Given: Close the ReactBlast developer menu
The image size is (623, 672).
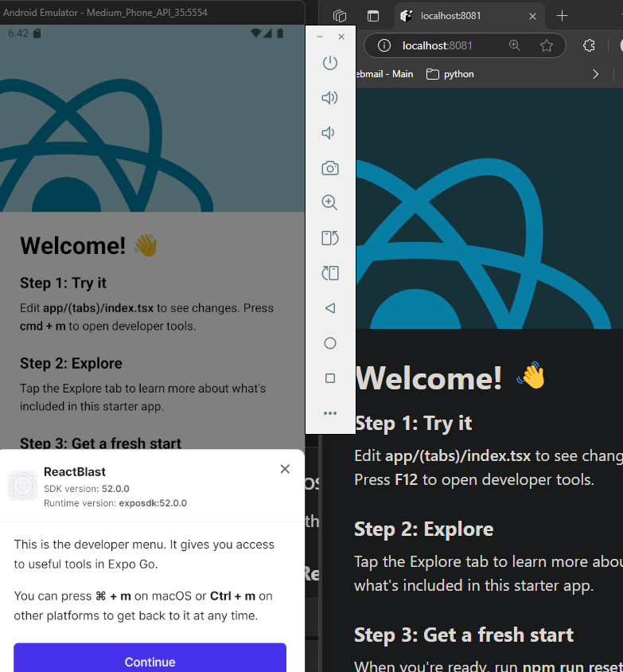Looking at the screenshot, I should (x=285, y=469).
